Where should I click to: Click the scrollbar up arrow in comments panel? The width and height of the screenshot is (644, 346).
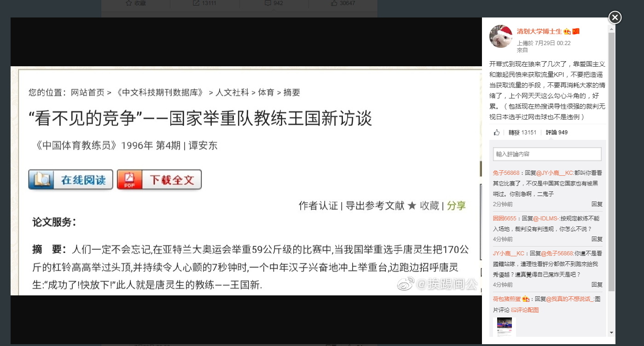(612, 29)
